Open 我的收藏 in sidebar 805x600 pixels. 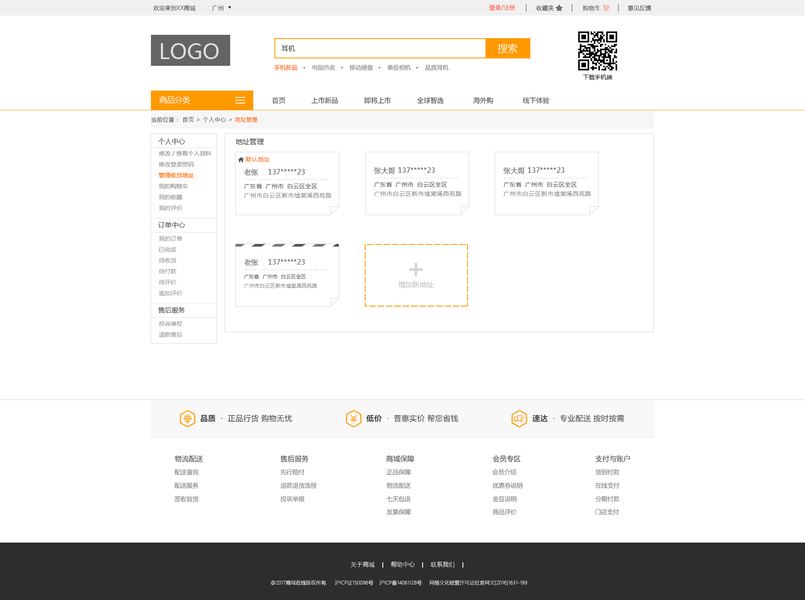coord(170,197)
